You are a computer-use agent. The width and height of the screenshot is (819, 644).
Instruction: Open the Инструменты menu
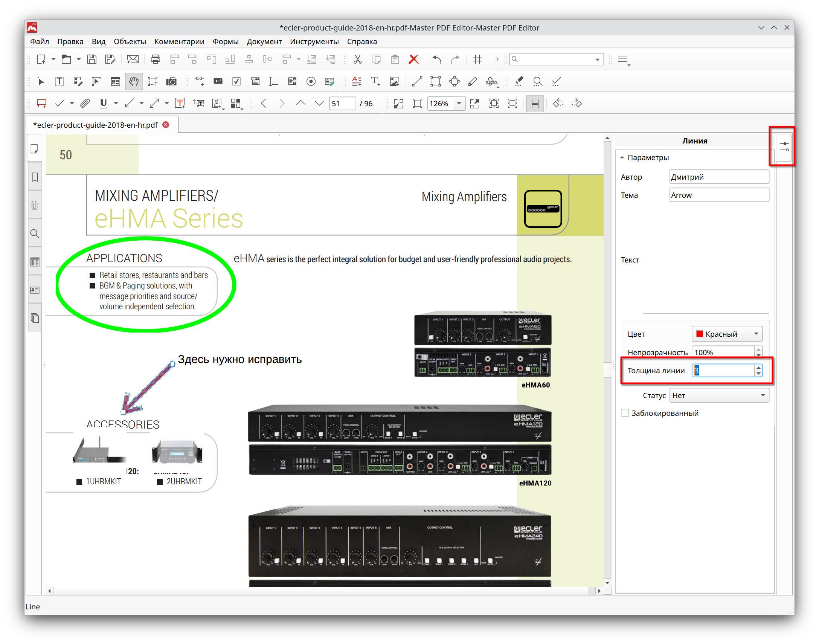tap(314, 41)
